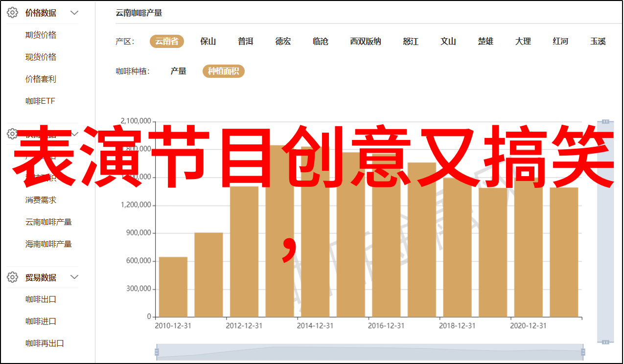Click left handle of horizontal time slider

pyautogui.click(x=157, y=351)
